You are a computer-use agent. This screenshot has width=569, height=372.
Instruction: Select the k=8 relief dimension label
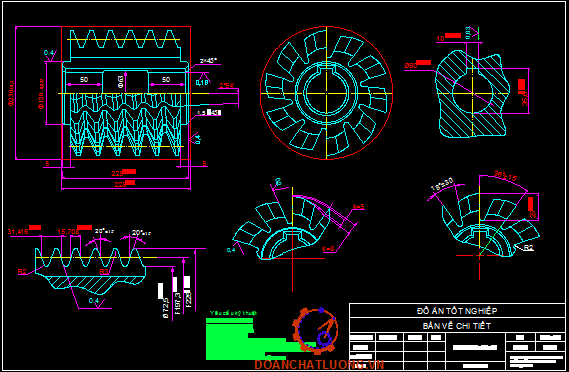pyautogui.click(x=328, y=249)
